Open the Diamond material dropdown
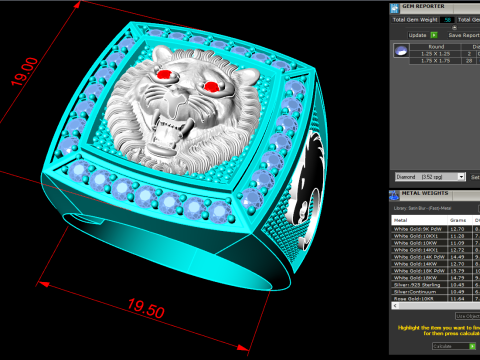 (x=430, y=177)
